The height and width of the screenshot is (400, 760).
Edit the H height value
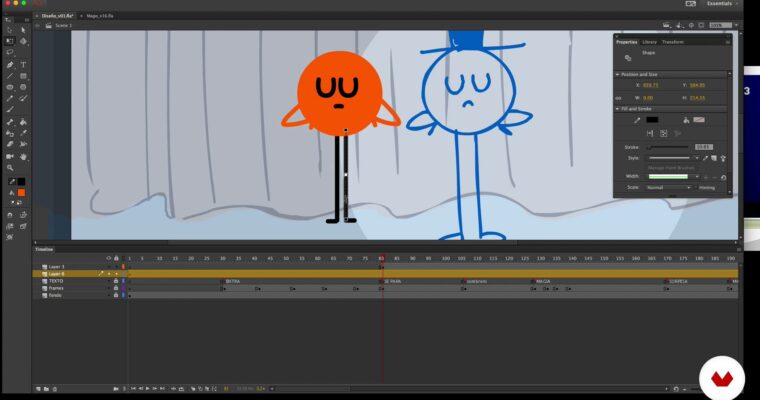697,98
